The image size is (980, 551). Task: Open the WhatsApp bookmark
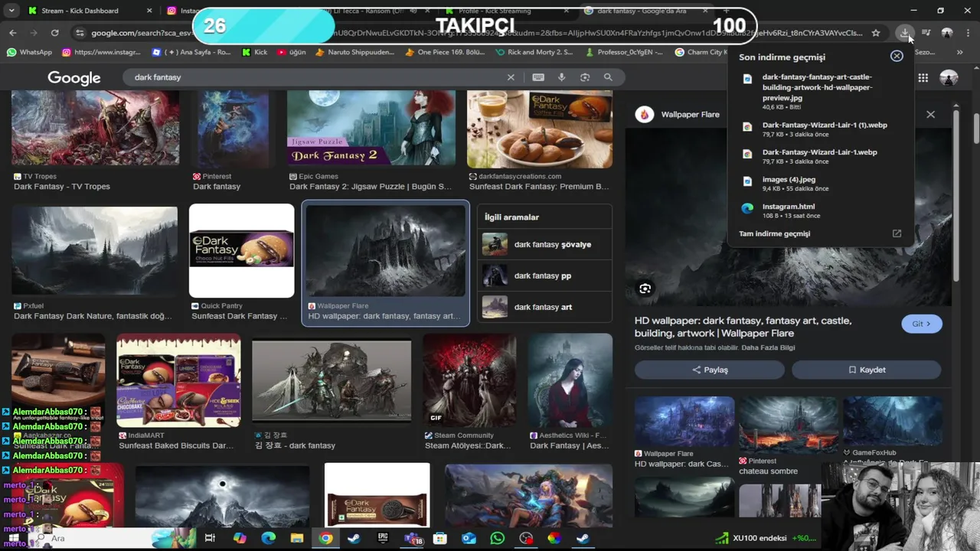(x=29, y=52)
